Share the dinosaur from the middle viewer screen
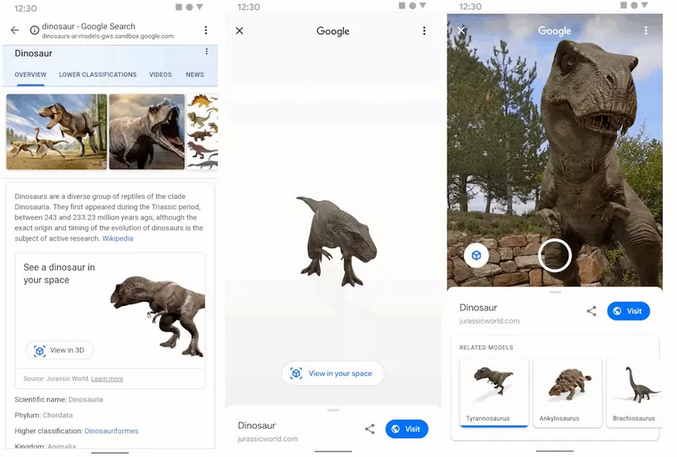Image resolution: width=677 pixels, height=457 pixels. (370, 429)
